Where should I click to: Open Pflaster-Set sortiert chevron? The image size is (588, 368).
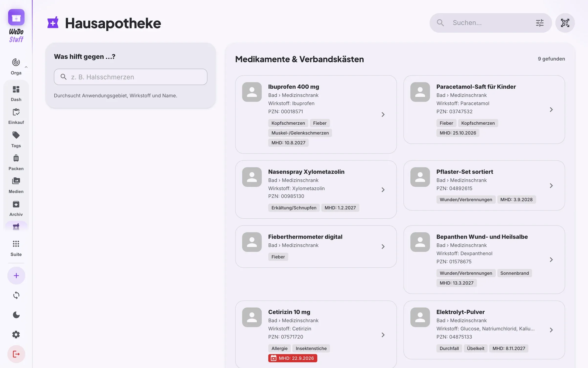pyautogui.click(x=551, y=186)
